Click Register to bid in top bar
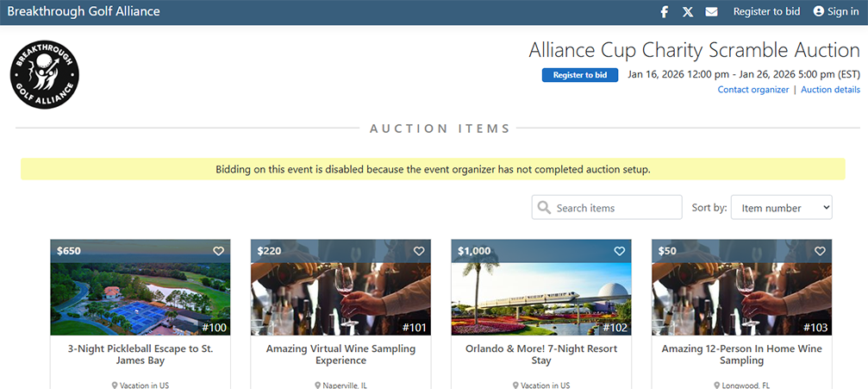This screenshot has width=868, height=389. click(x=766, y=12)
